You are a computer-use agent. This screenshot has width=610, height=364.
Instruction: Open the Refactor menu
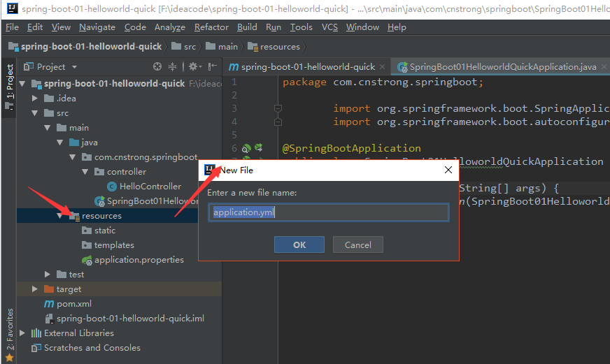(x=212, y=27)
